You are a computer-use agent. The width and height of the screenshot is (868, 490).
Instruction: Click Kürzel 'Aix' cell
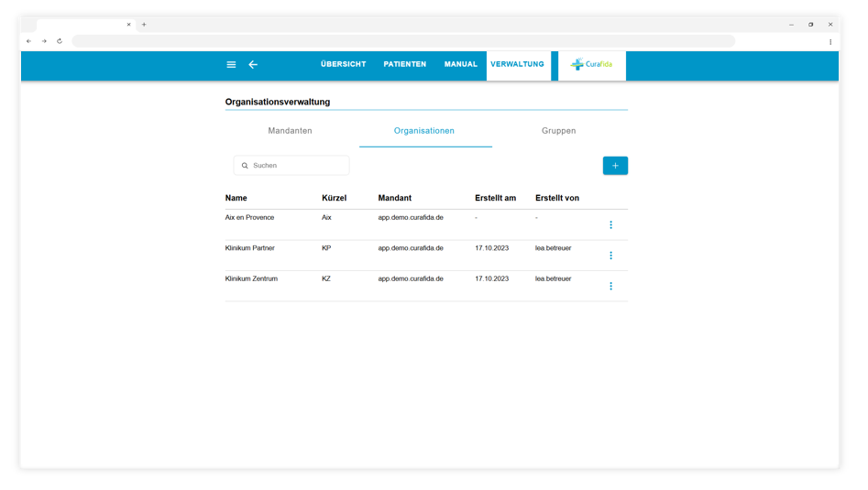326,217
